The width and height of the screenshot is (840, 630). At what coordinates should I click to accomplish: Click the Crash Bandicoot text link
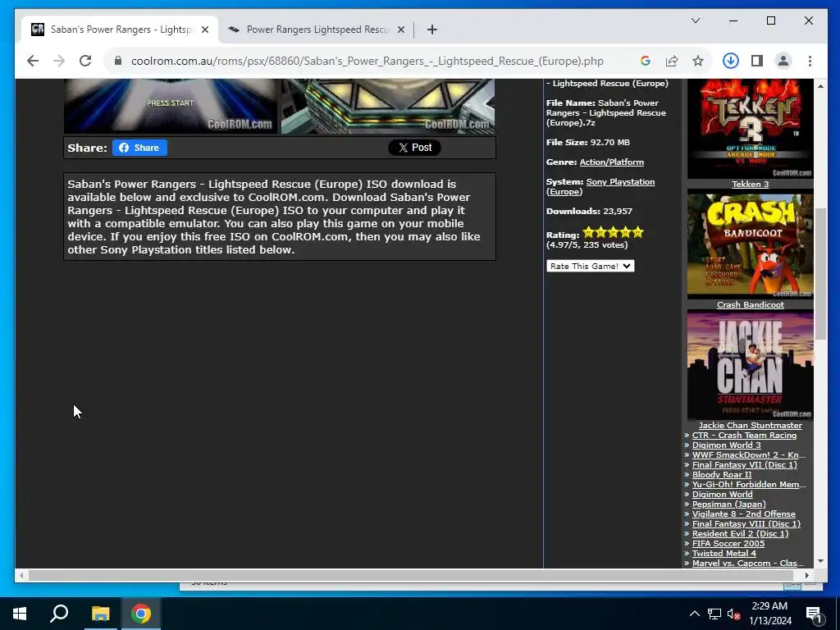751,305
